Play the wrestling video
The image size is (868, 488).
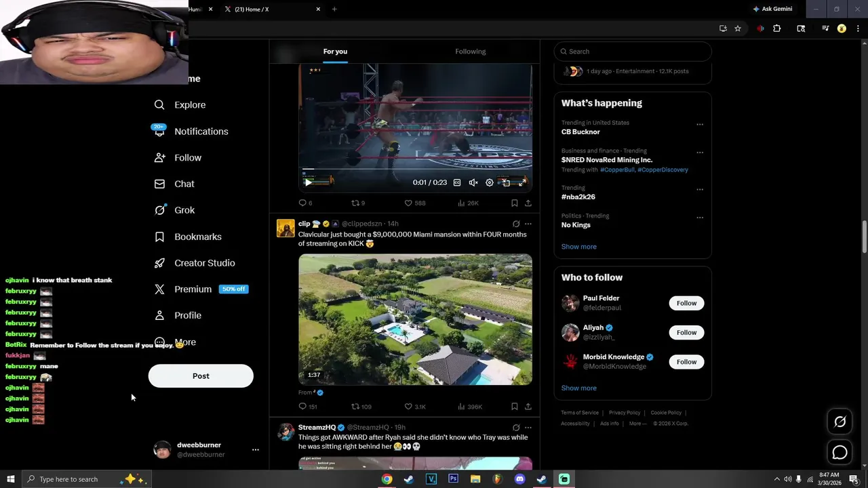point(309,182)
